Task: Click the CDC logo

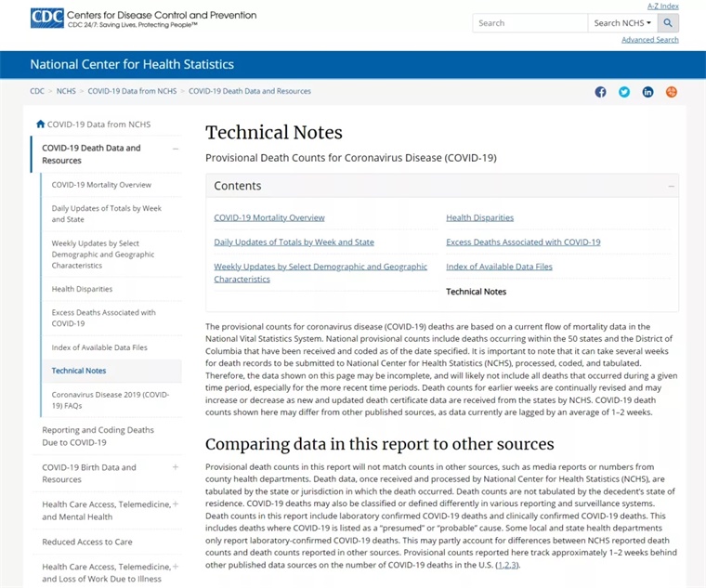Action: click(x=46, y=19)
